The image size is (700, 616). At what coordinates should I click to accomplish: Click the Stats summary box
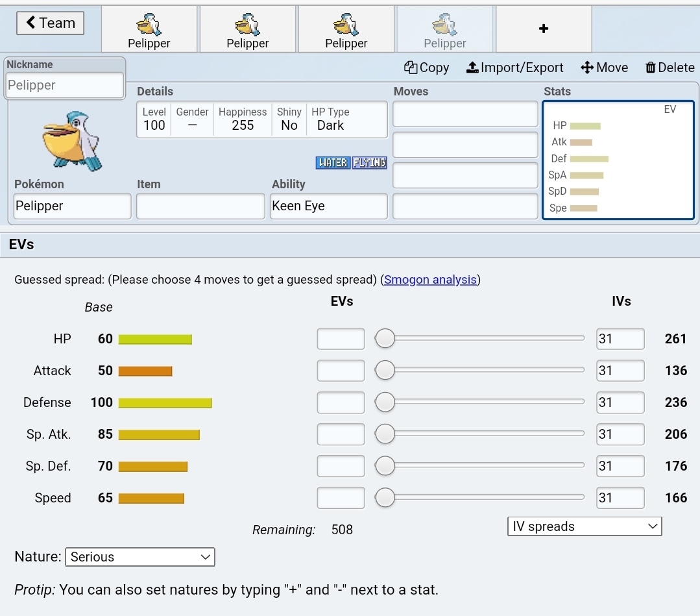coord(618,160)
